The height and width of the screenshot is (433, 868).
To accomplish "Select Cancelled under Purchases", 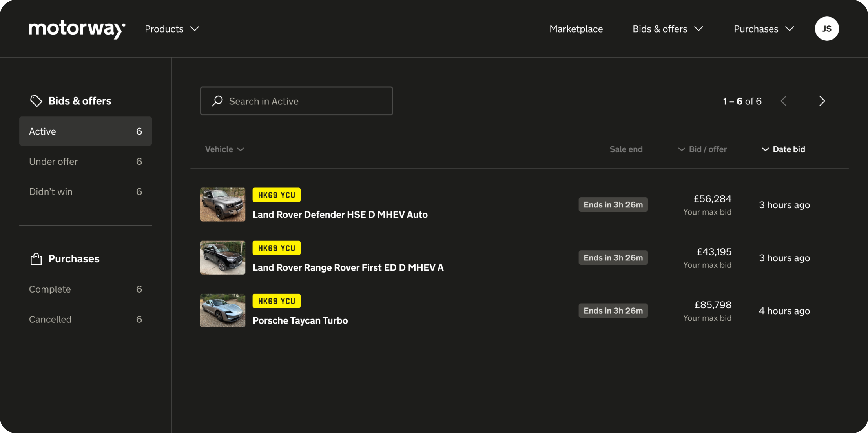I will tap(86, 319).
